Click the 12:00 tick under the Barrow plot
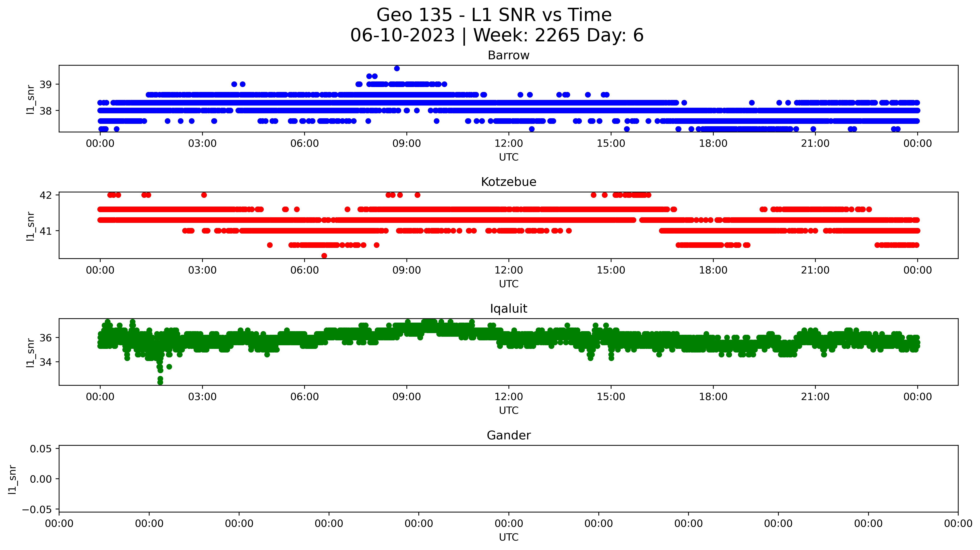The height and width of the screenshot is (550, 980). click(509, 143)
